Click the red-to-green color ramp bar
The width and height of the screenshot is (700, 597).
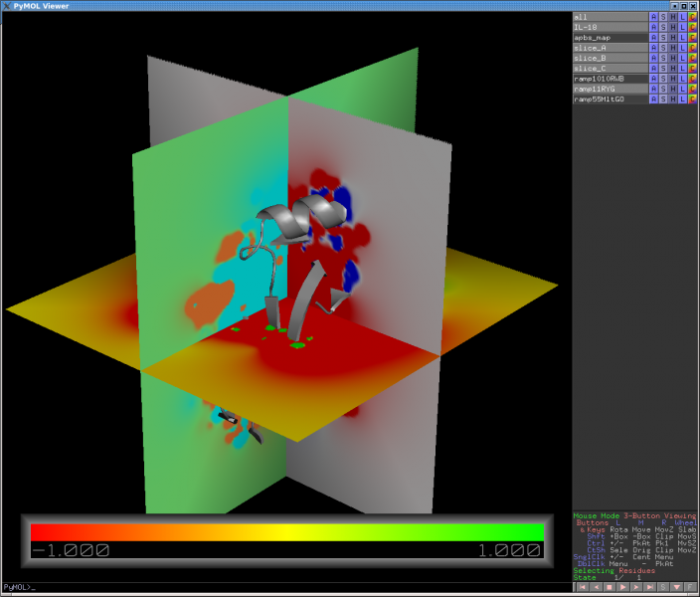point(287,531)
